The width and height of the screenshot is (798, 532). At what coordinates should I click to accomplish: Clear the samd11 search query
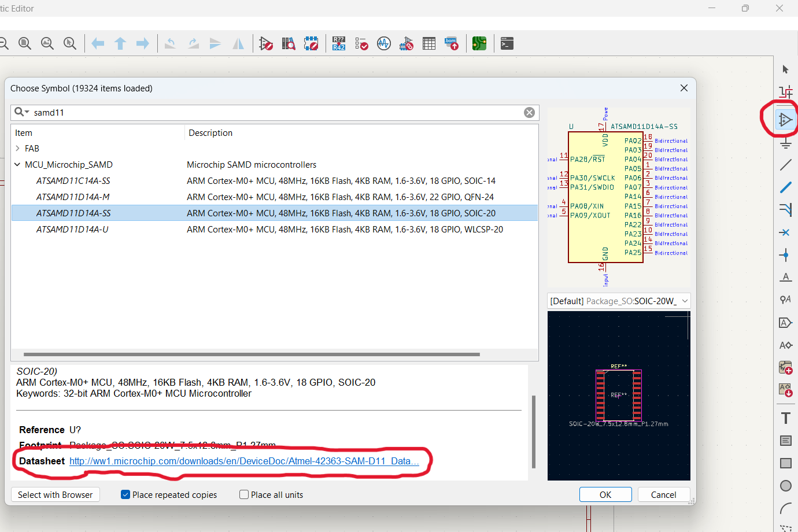[529, 112]
